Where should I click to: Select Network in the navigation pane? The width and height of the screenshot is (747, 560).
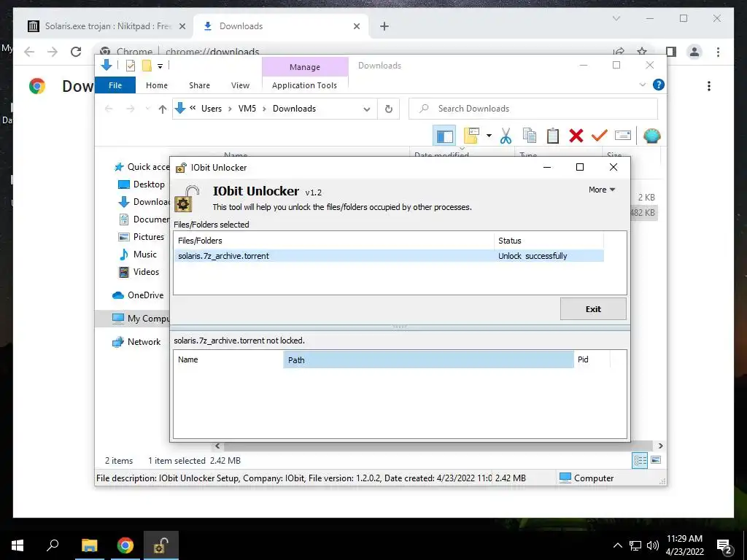coord(136,342)
